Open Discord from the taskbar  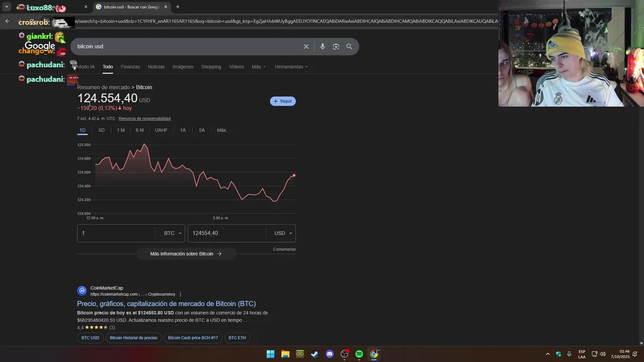[330, 354]
